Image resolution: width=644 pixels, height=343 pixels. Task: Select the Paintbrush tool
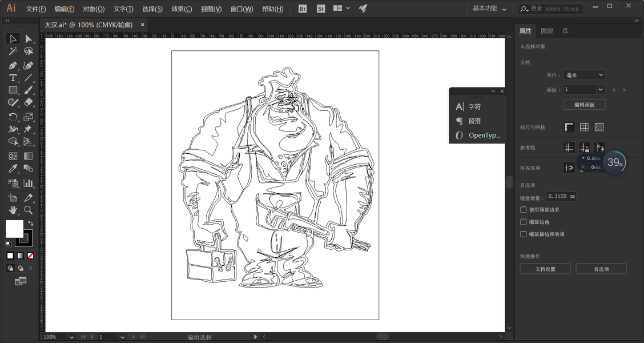(28, 90)
